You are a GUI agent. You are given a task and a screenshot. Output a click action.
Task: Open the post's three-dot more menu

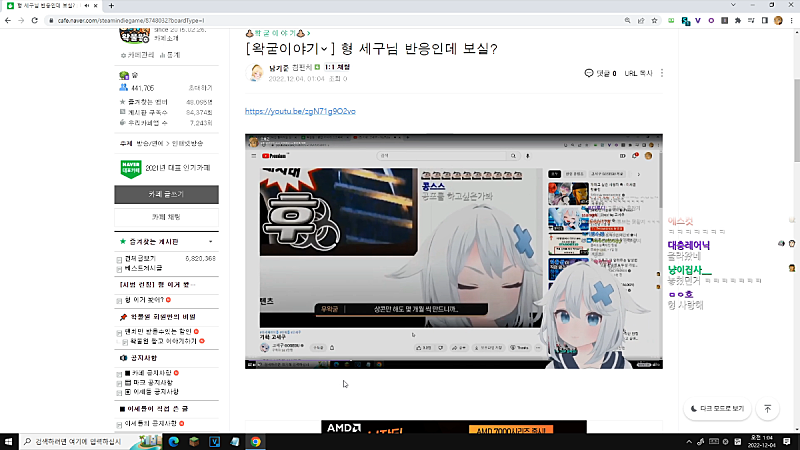click(662, 73)
